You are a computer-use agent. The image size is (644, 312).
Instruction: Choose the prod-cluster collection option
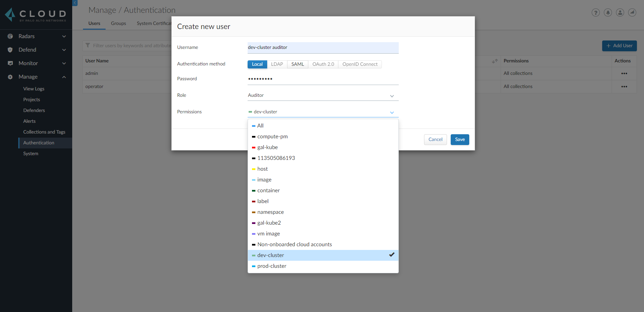pos(323,266)
